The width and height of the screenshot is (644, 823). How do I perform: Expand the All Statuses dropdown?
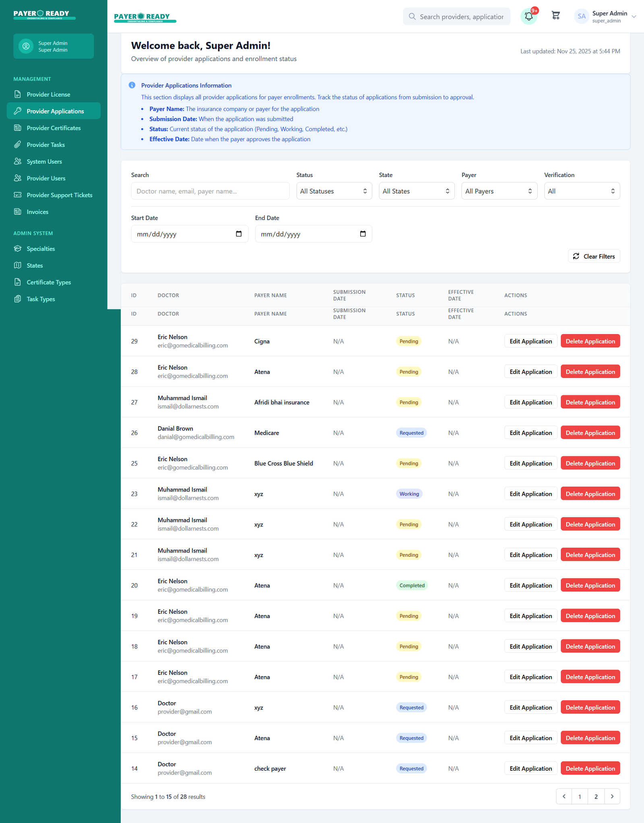pos(334,191)
